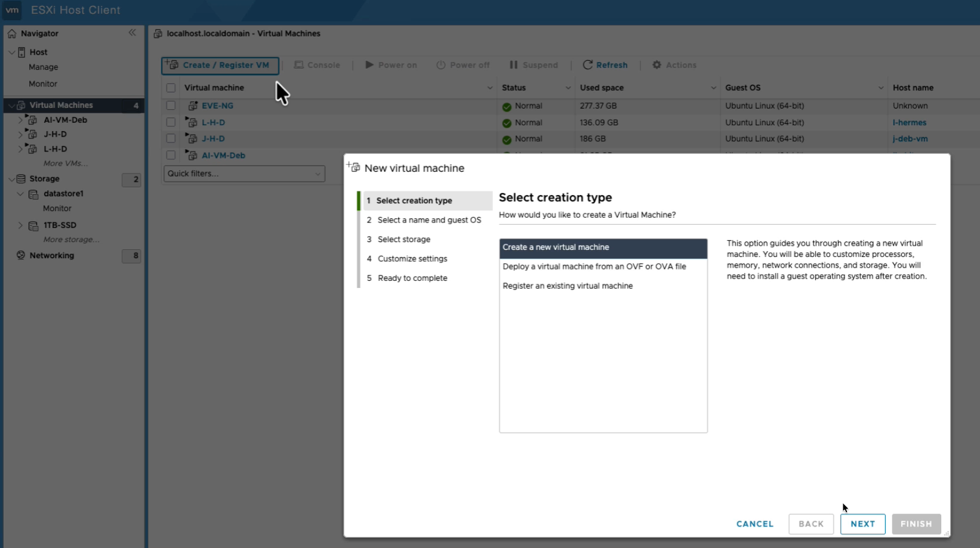The image size is (980, 548).
Task: Check the AI-VM-Deb row checkbox
Action: tap(171, 155)
